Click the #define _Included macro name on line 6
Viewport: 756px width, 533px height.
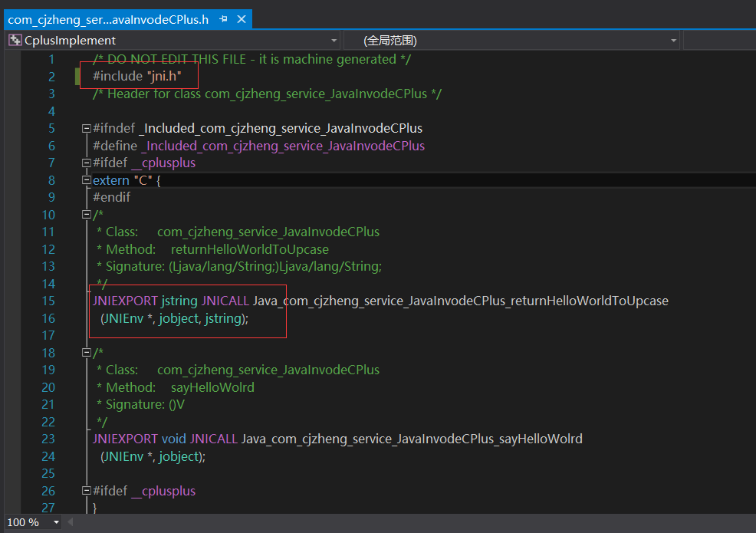[284, 146]
